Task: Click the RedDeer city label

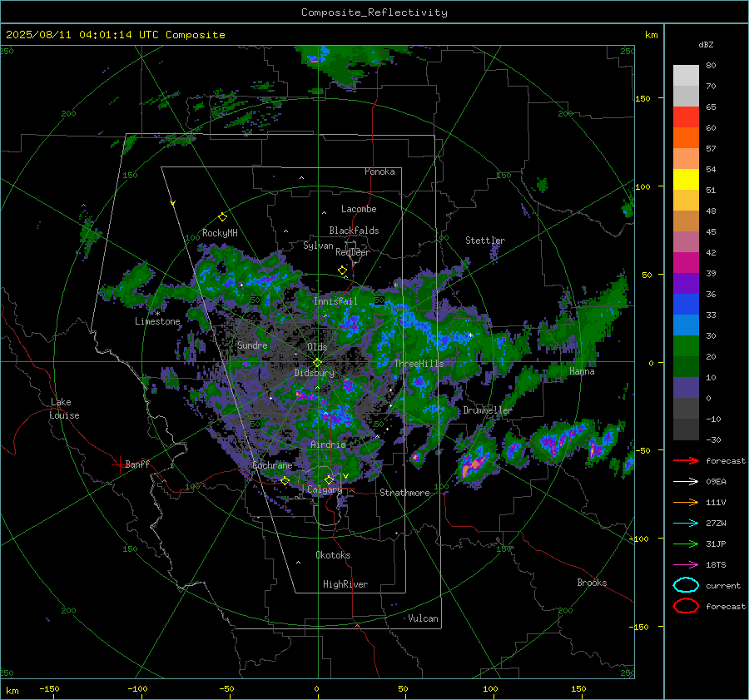Action: click(x=353, y=252)
